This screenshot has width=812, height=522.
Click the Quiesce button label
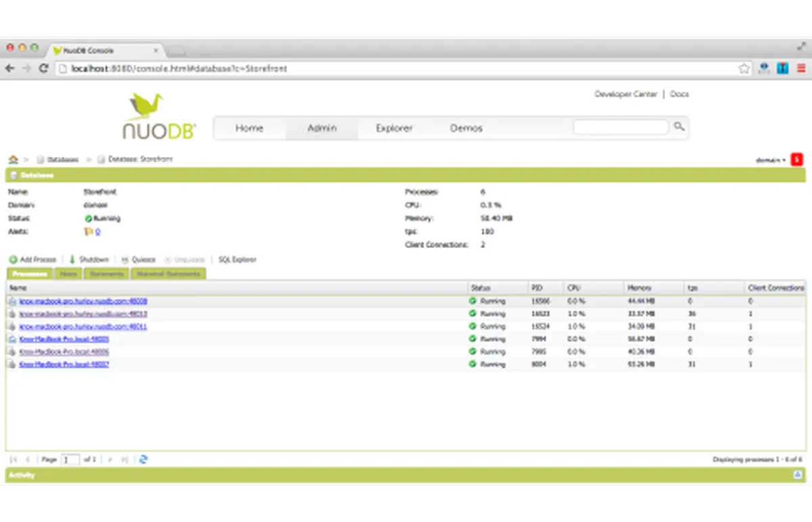143,260
